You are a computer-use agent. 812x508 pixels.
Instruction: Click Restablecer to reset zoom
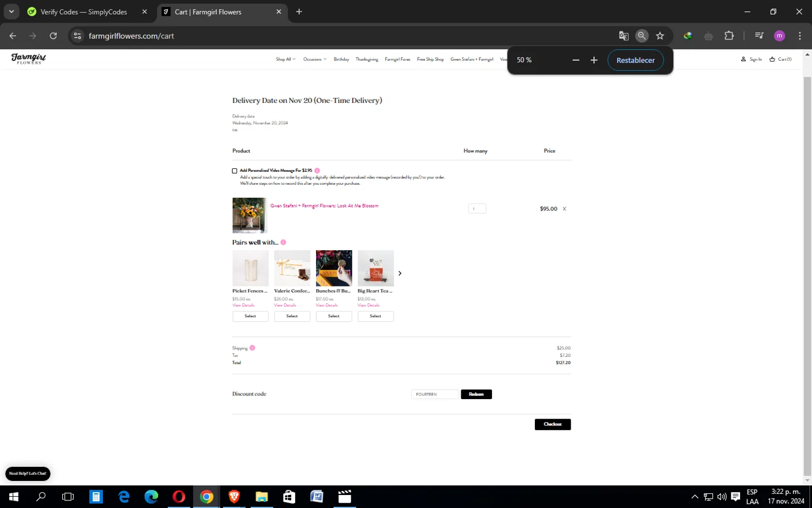click(x=636, y=60)
